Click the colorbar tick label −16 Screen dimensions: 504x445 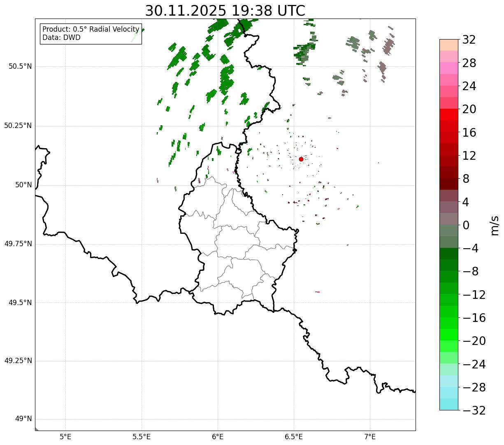[x=474, y=318]
